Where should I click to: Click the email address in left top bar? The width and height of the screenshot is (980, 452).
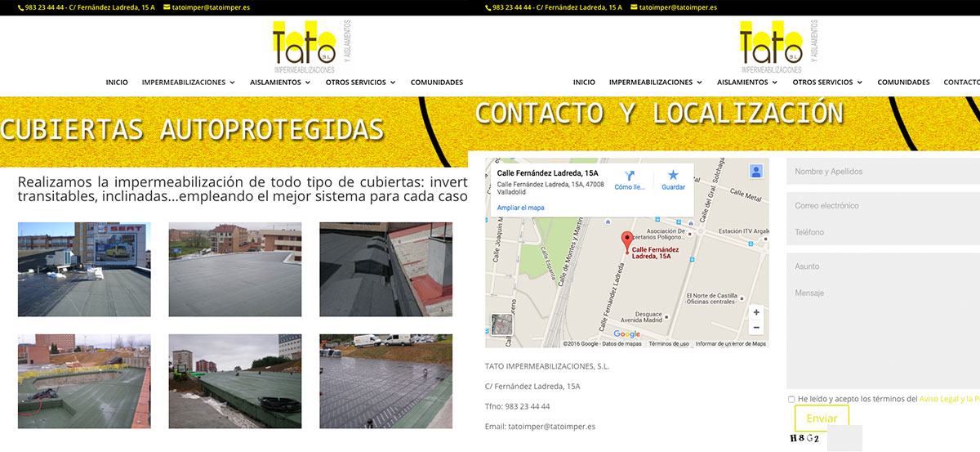211,7
